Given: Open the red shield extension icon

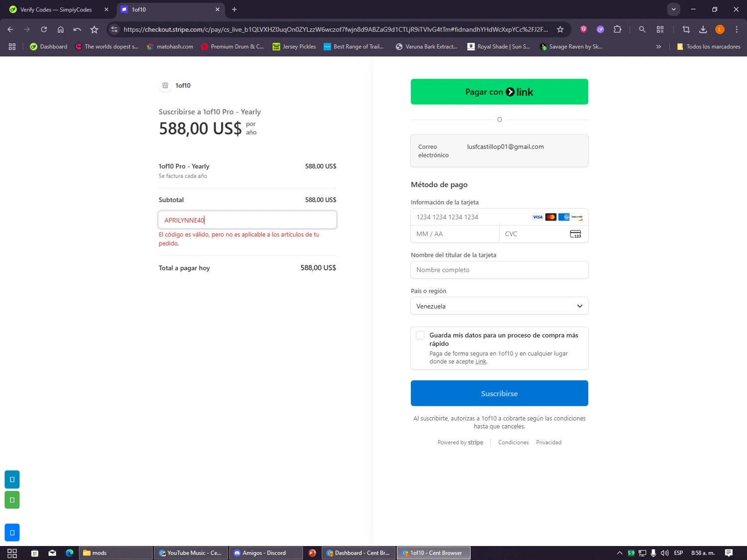Looking at the screenshot, I should point(583,29).
